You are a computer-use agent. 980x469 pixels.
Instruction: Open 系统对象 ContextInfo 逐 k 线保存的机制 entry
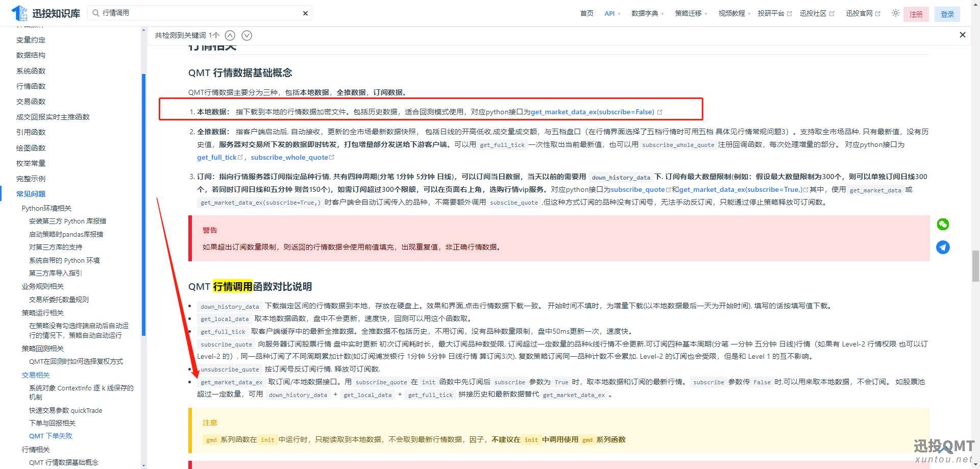coord(81,392)
